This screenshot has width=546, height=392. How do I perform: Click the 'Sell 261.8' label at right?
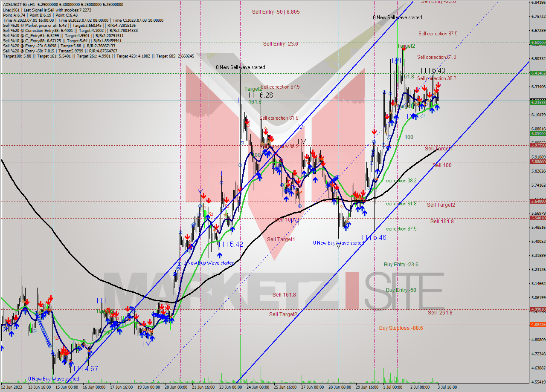tap(440, 313)
